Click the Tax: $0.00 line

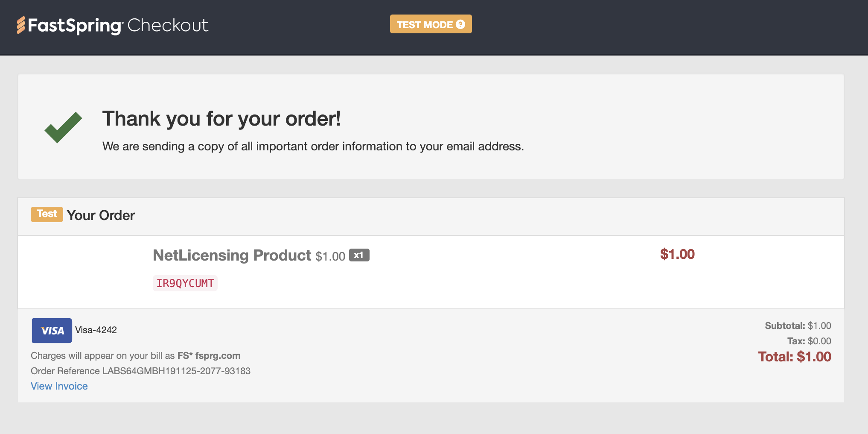(x=809, y=341)
